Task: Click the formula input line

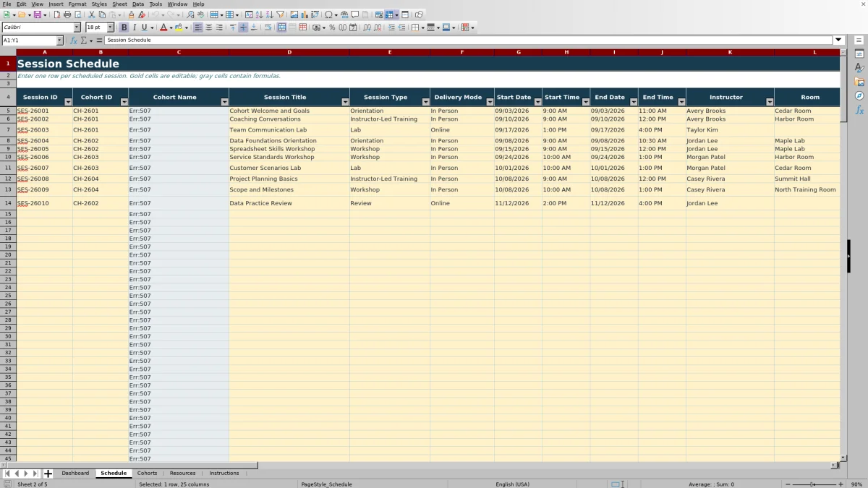Action: pos(468,40)
